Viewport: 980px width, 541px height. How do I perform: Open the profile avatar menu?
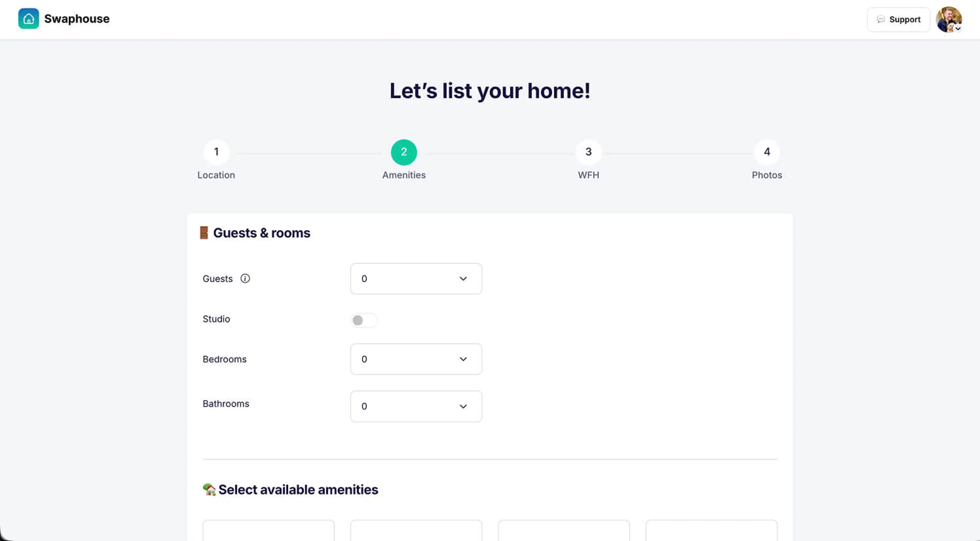pos(948,19)
